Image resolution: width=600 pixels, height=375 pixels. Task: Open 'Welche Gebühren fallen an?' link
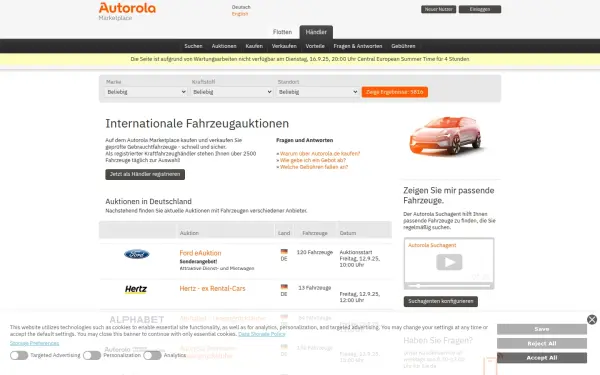point(314,167)
